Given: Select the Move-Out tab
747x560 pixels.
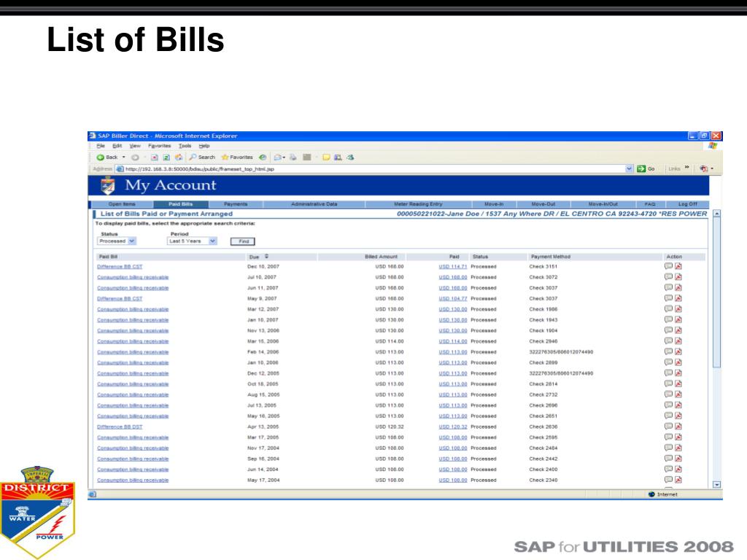Looking at the screenshot, I should click(543, 204).
